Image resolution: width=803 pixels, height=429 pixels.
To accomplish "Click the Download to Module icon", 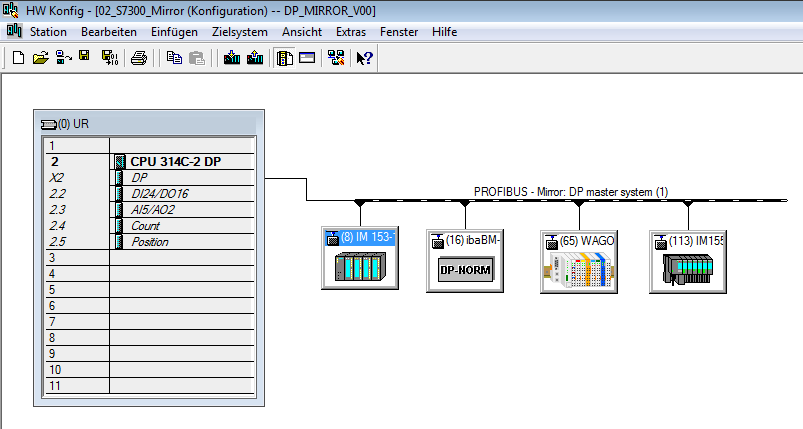I will pos(232,58).
